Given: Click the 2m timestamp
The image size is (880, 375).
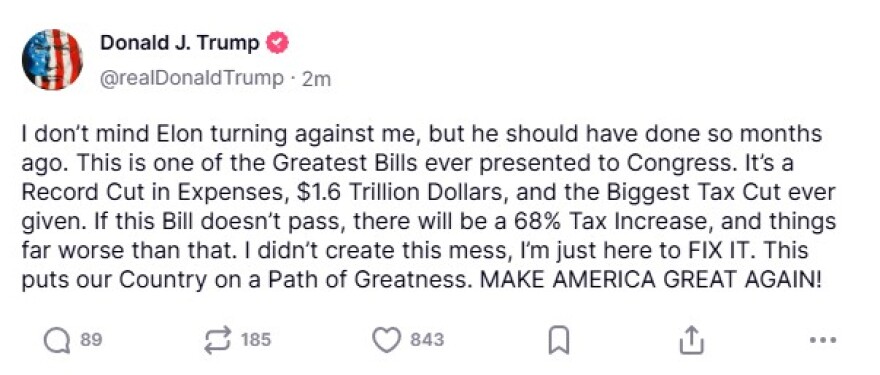Looking at the screenshot, I should click(x=317, y=80).
